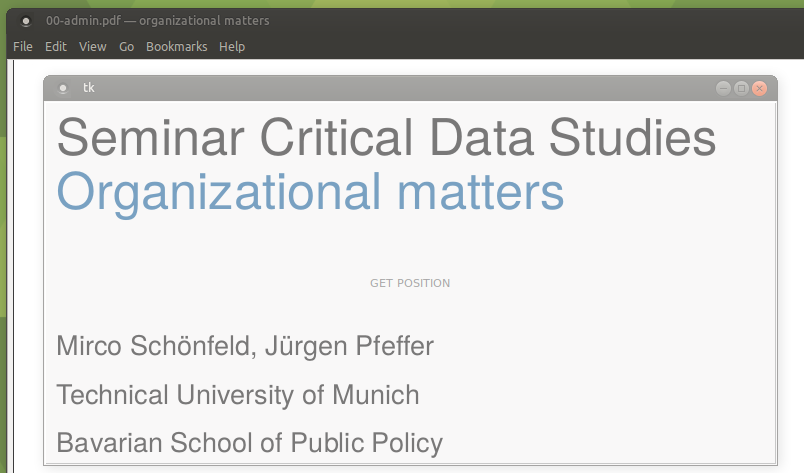Viewport: 804px width, 473px height.
Task: Click the Technical University of Munich text
Action: coord(238,395)
